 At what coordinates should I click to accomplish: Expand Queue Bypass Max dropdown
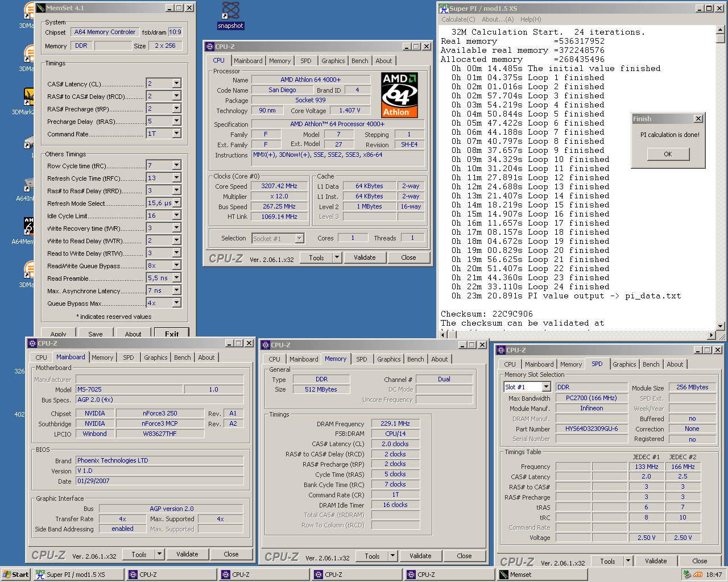pos(176,303)
